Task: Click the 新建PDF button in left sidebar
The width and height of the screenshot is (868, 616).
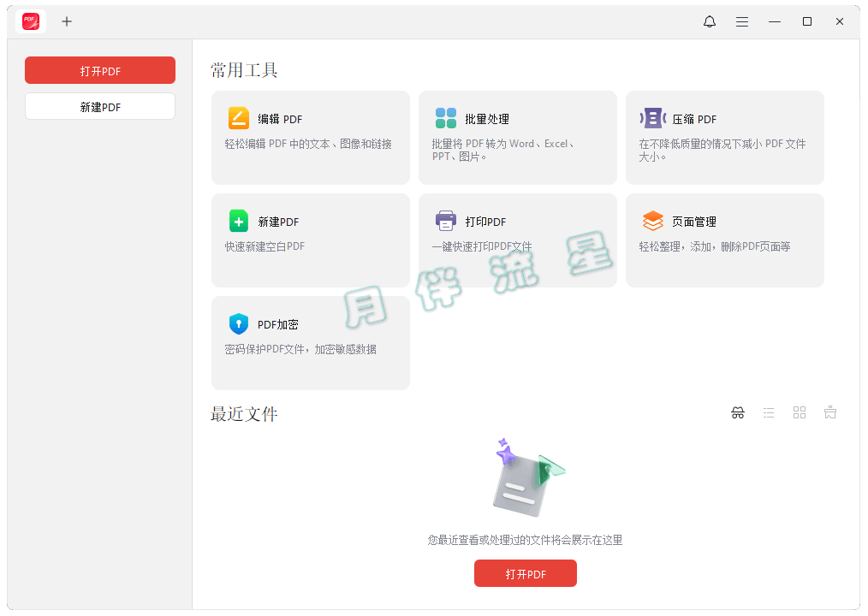Action: [x=100, y=107]
